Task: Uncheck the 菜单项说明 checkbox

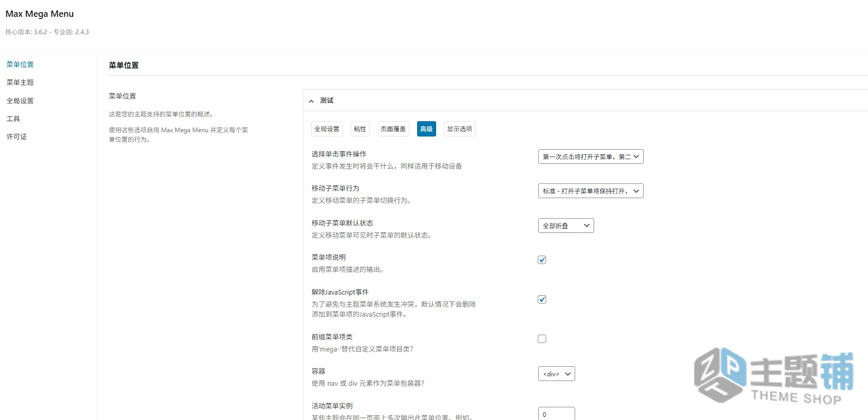Action: 542,260
